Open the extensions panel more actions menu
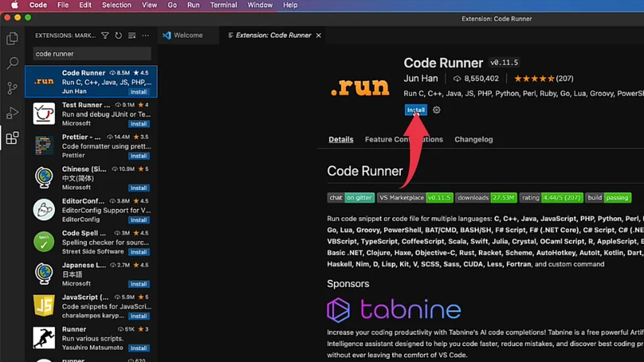644x362 pixels. 146,35
